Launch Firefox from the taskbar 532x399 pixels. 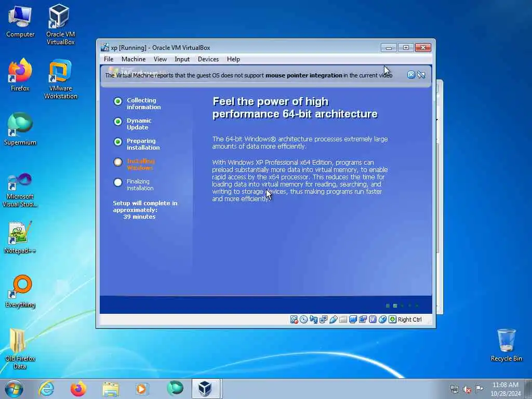pos(78,389)
